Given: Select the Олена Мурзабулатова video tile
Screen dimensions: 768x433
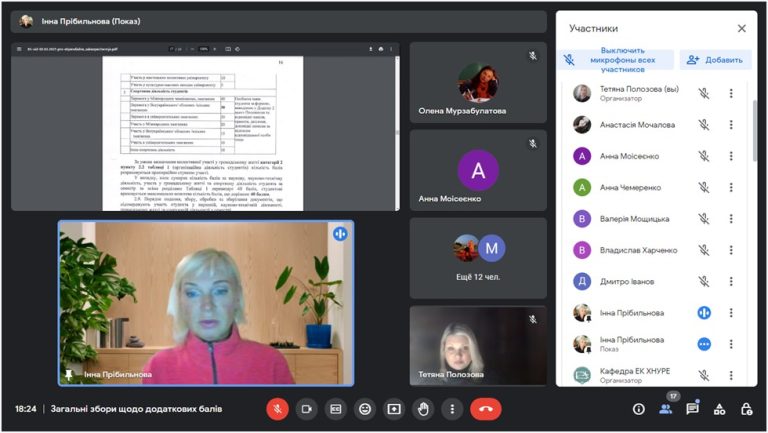Looking at the screenshot, I should 478,82.
